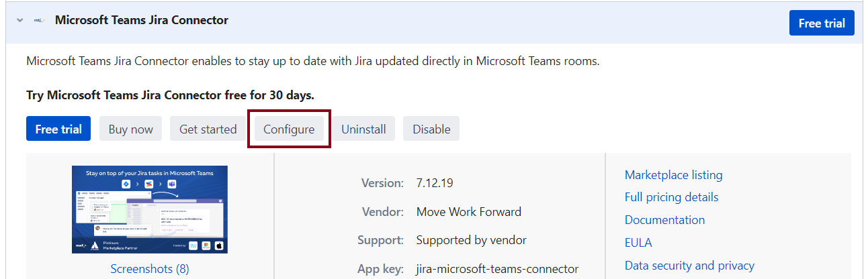The height and width of the screenshot is (279, 868).
Task: Go to the Documentation link
Action: tap(665, 220)
